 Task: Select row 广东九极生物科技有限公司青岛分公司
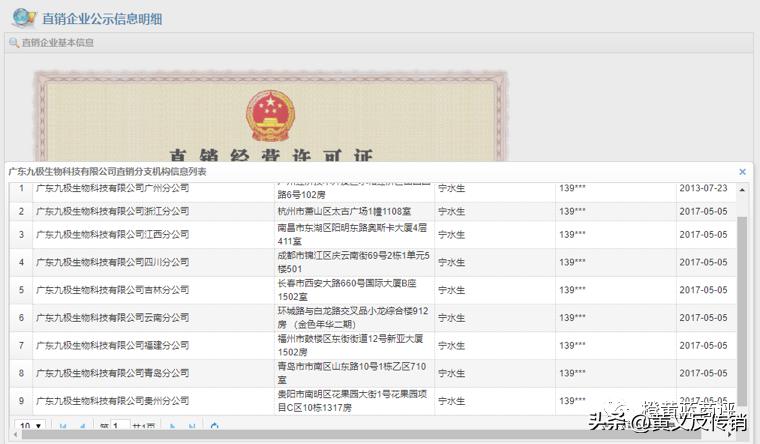click(373, 373)
